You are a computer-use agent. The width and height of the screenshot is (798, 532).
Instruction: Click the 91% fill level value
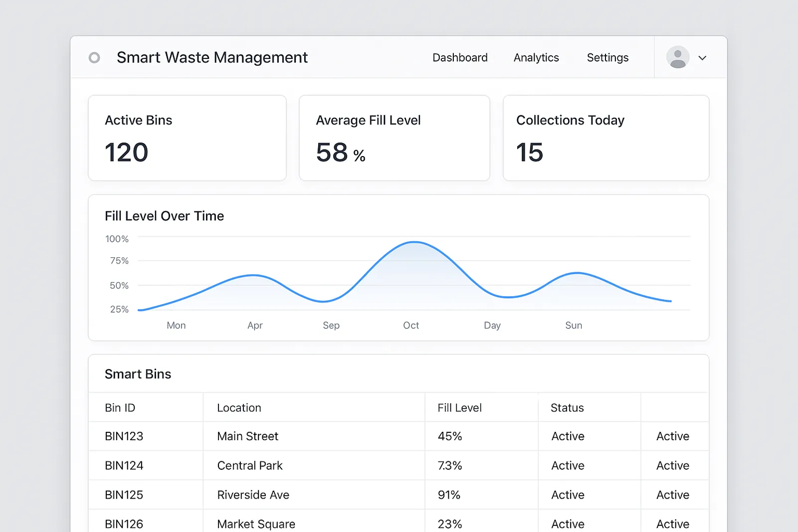[448, 495]
